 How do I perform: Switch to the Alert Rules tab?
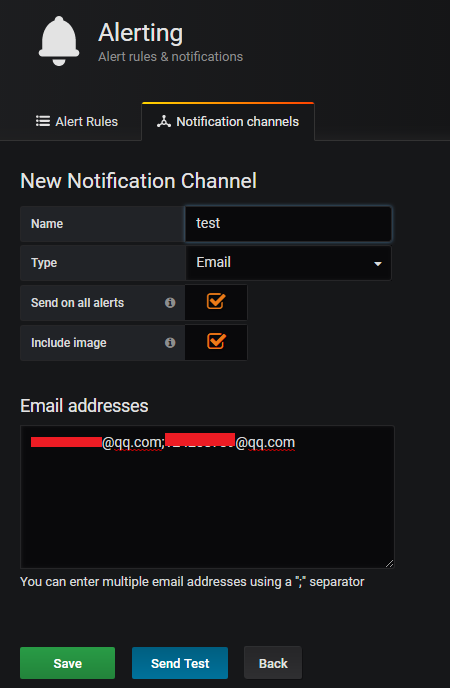[77, 122]
